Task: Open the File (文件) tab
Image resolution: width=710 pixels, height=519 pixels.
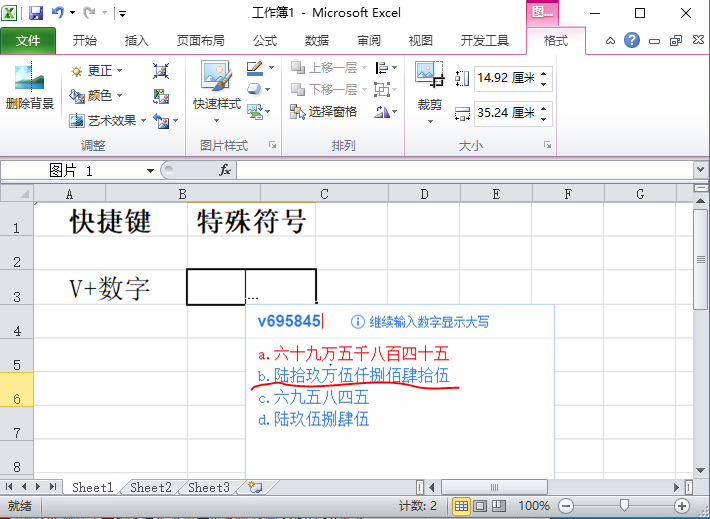Action: point(28,41)
